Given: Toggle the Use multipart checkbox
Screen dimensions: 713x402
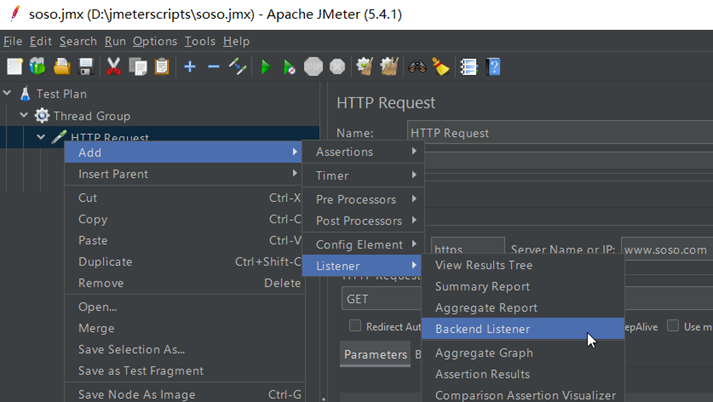Looking at the screenshot, I should click(x=673, y=326).
